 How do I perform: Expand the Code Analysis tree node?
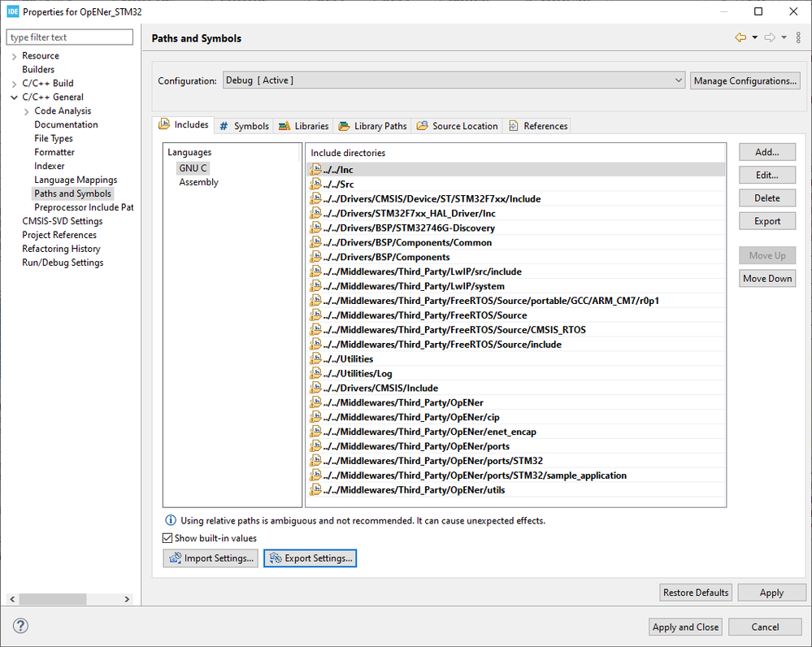26,111
